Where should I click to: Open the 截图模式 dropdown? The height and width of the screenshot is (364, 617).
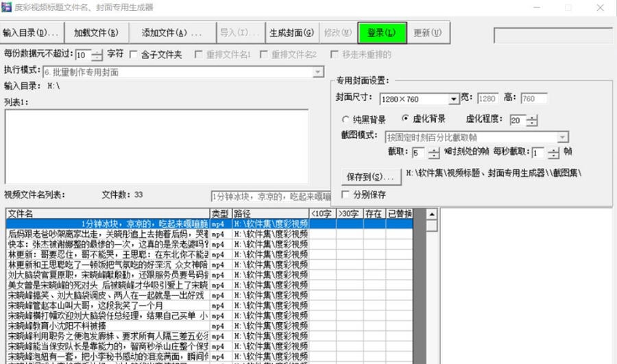tap(563, 137)
